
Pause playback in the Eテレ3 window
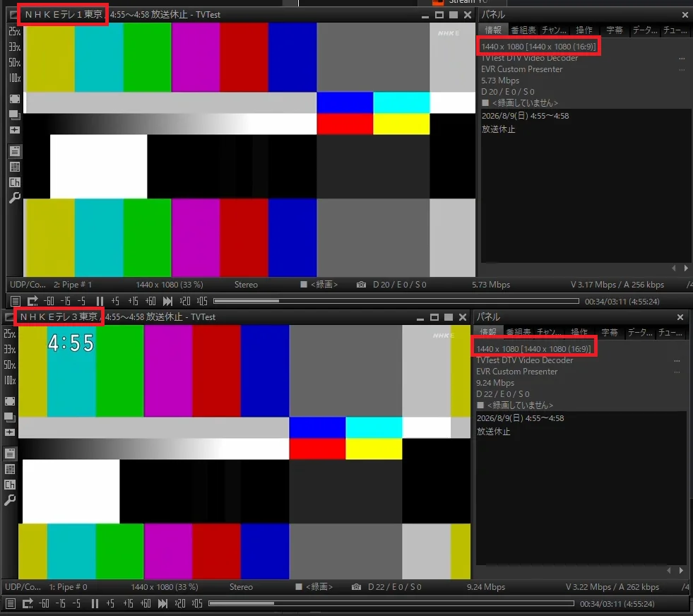coord(95,603)
